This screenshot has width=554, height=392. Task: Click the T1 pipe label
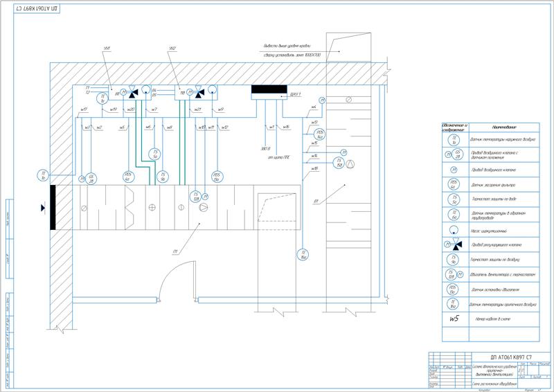[88, 87]
